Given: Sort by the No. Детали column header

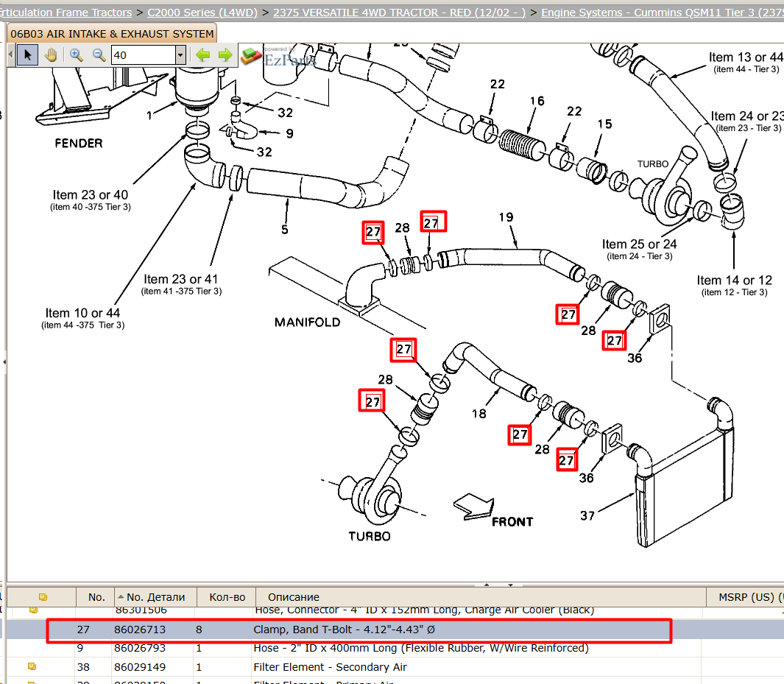Looking at the screenshot, I should (x=155, y=597).
